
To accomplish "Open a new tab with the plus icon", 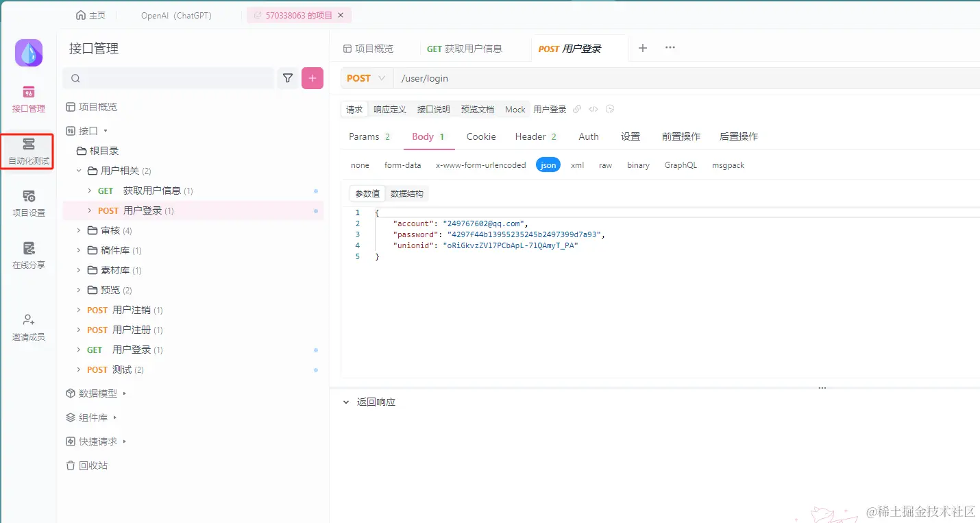I will click(x=643, y=48).
